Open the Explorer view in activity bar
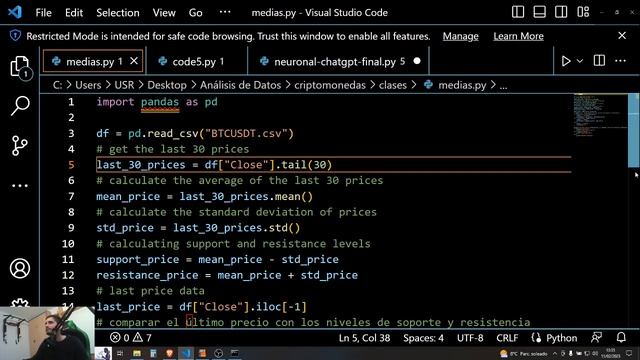Screen dimensions: 640x360 pyautogui.click(x=20, y=67)
